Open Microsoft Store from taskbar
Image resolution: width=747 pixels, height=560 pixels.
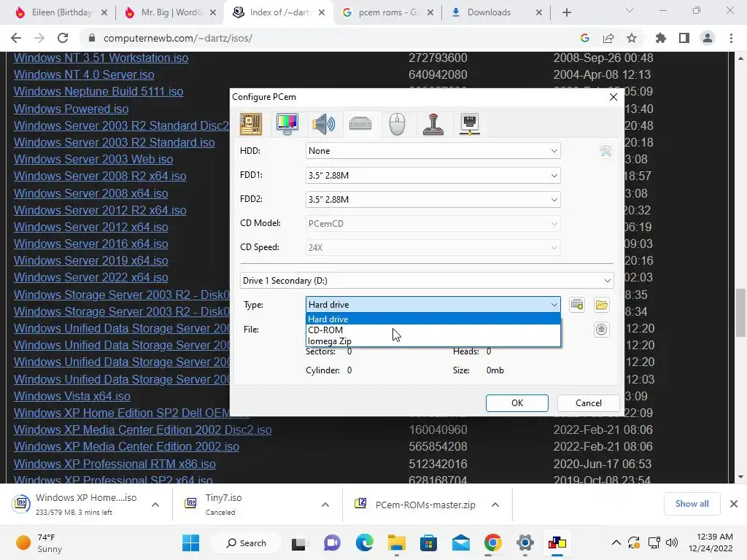point(428,542)
